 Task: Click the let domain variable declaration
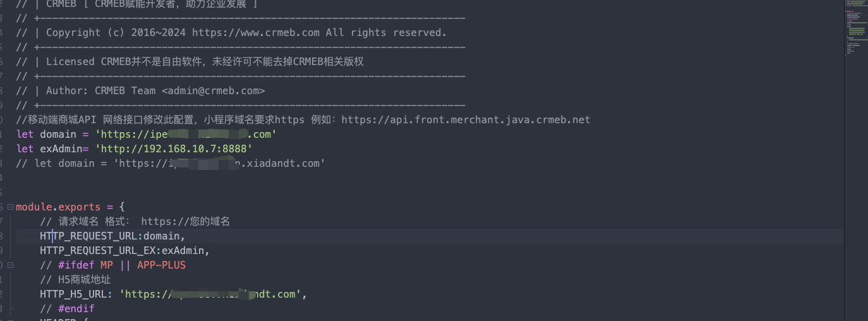(54, 135)
